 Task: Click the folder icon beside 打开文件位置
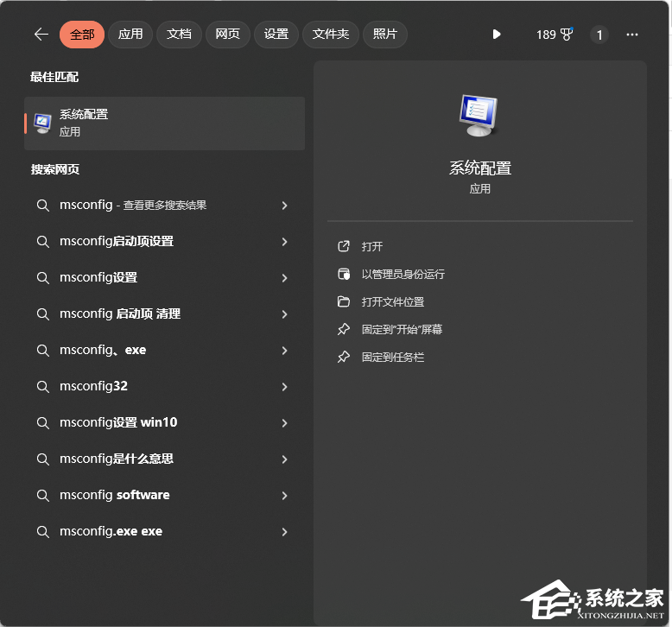pos(344,301)
